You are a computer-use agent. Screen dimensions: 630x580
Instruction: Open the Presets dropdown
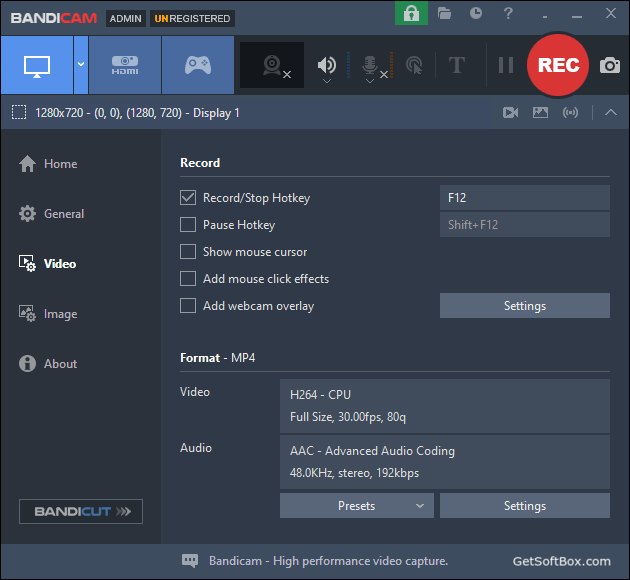(357, 506)
